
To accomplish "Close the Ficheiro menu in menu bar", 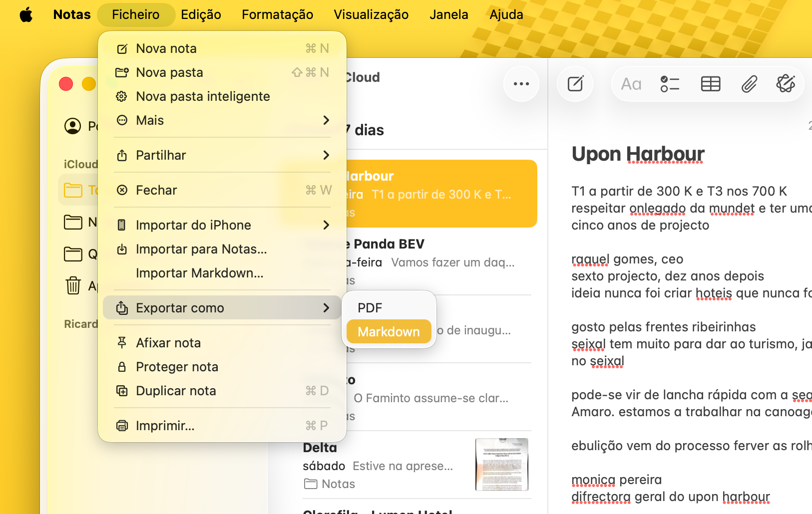I will 136,14.
